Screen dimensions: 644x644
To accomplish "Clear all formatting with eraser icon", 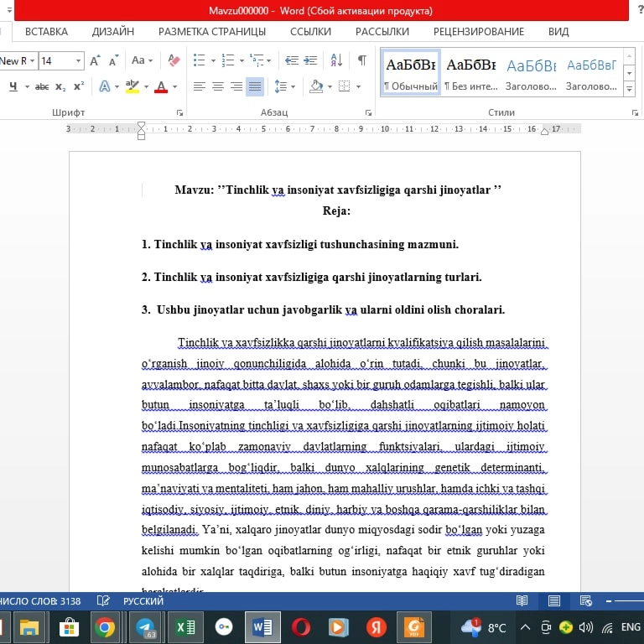I will click(174, 60).
